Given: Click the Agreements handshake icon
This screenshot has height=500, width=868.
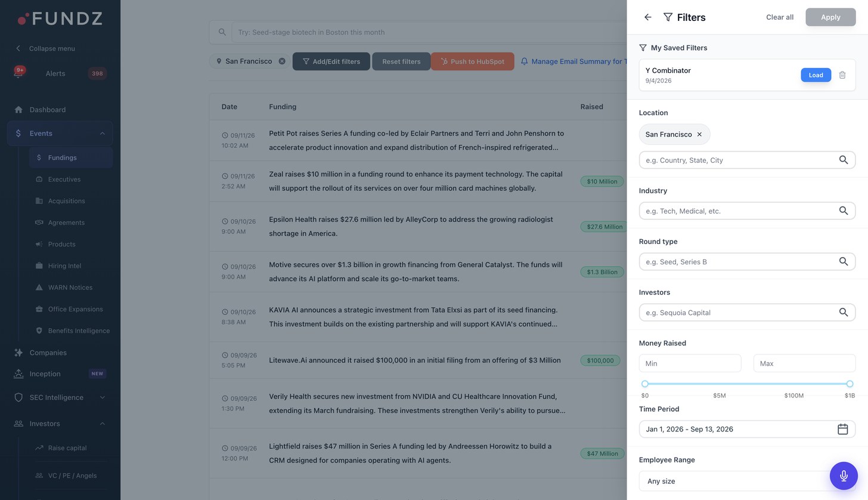Looking at the screenshot, I should coord(39,223).
